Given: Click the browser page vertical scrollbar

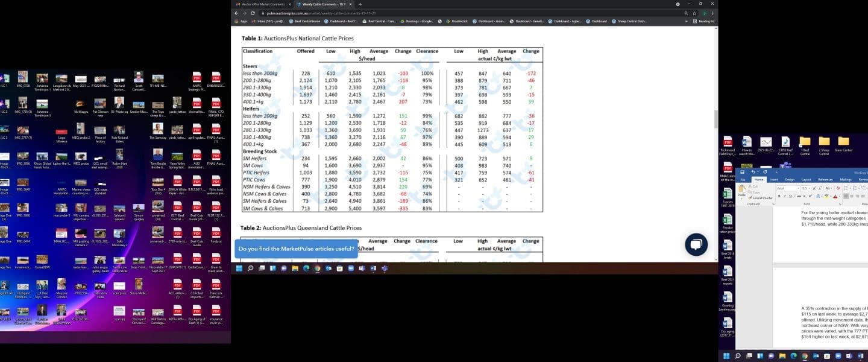Looking at the screenshot, I should pos(715,119).
